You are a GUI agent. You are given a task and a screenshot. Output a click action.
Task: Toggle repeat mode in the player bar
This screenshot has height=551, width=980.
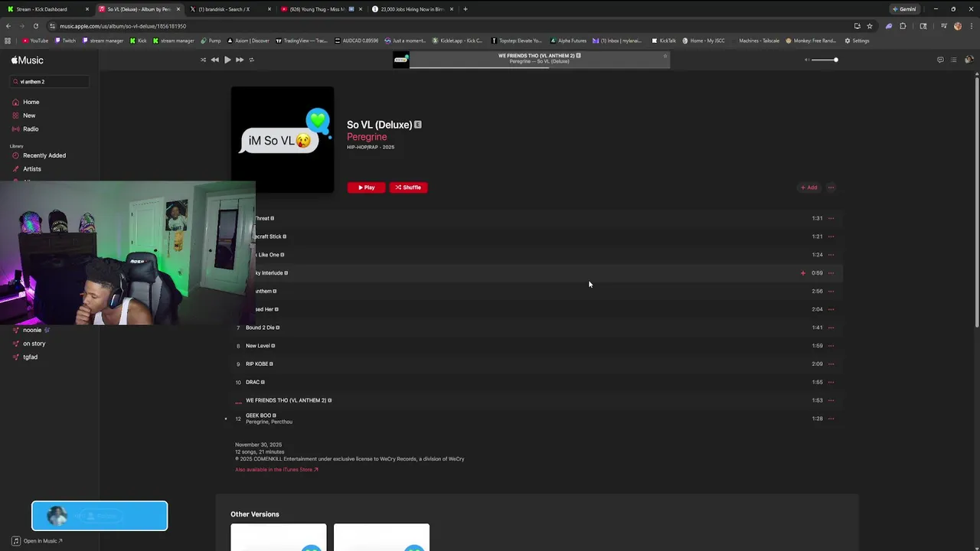click(x=252, y=60)
